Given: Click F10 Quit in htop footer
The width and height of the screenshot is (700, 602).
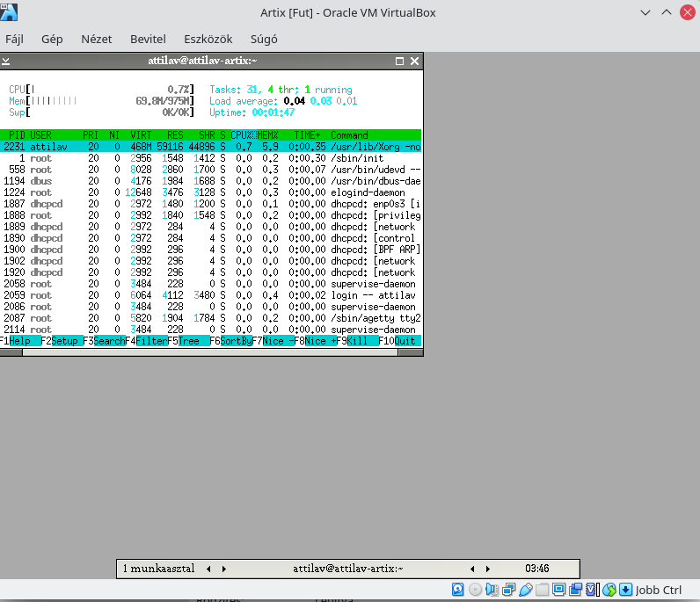Looking at the screenshot, I should (399, 341).
